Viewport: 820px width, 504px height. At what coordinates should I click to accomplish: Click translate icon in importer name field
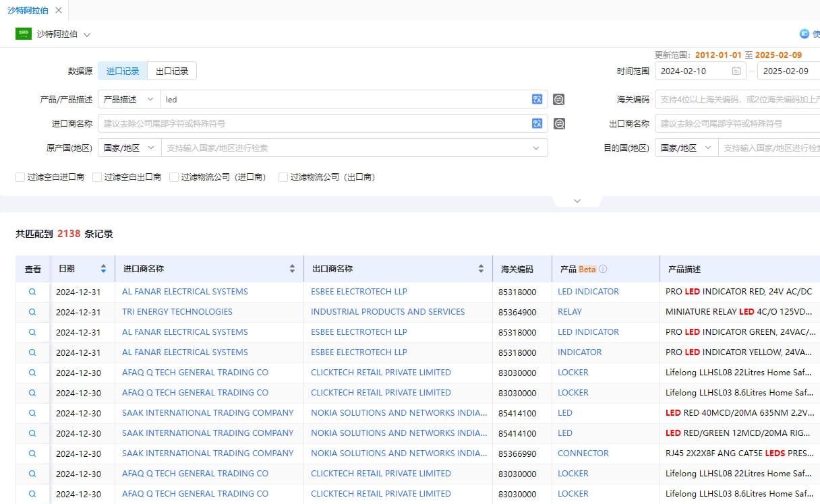[537, 123]
